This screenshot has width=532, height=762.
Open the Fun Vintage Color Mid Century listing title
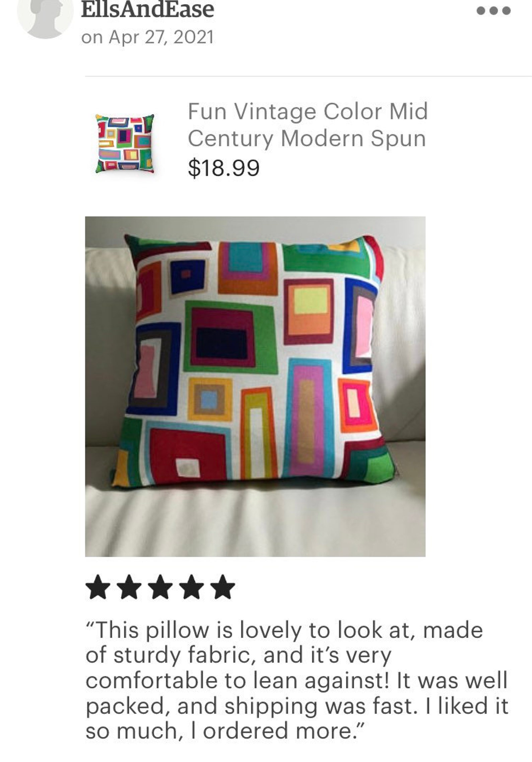308,125
